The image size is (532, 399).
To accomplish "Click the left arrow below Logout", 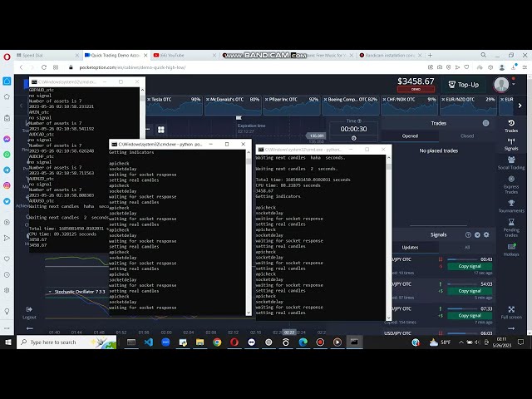I will click(x=30, y=328).
